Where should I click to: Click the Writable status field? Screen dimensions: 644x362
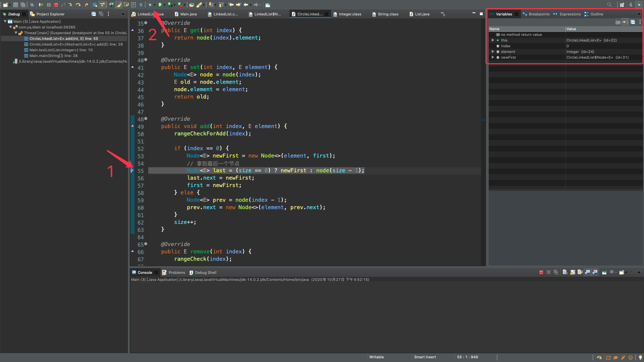click(376, 357)
